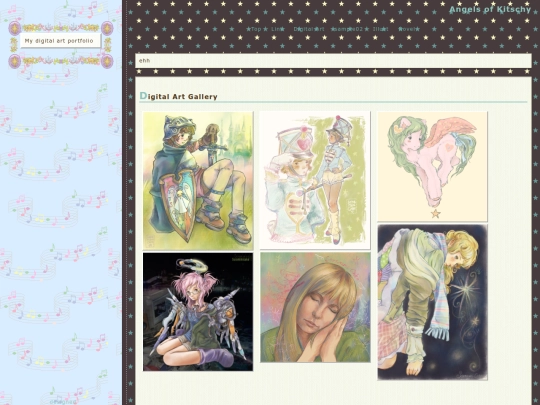Open the armored knight with shield artwork
Screen dimensions: 540x405
[198, 181]
